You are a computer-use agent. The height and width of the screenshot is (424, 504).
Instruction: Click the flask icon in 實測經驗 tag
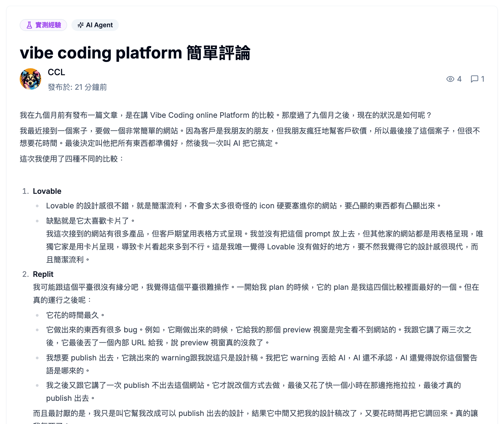29,25
